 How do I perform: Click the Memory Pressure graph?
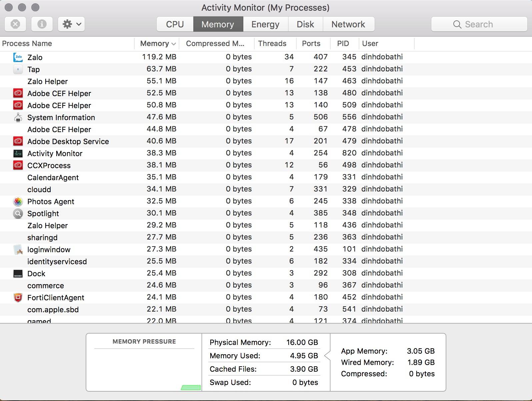click(144, 370)
